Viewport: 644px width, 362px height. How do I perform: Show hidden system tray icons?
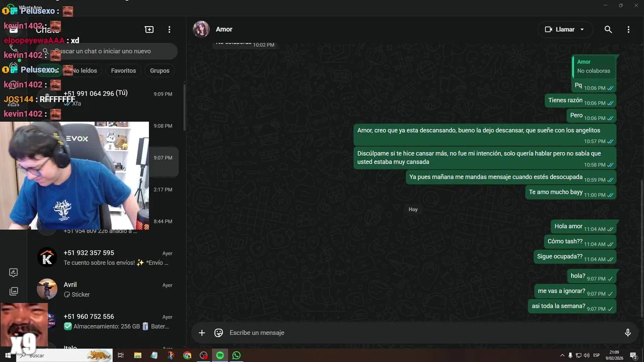562,355
